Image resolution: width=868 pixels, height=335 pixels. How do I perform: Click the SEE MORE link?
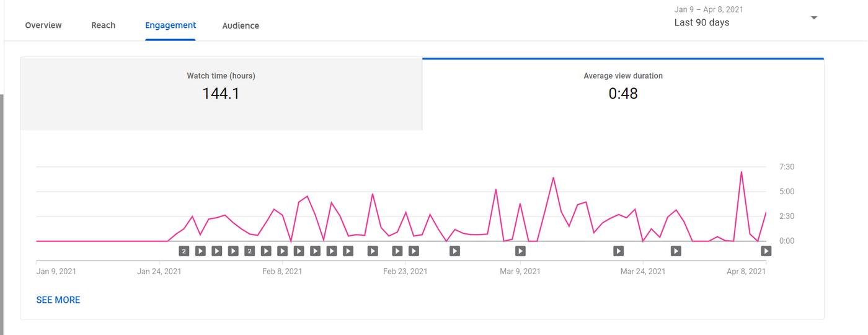(58, 300)
